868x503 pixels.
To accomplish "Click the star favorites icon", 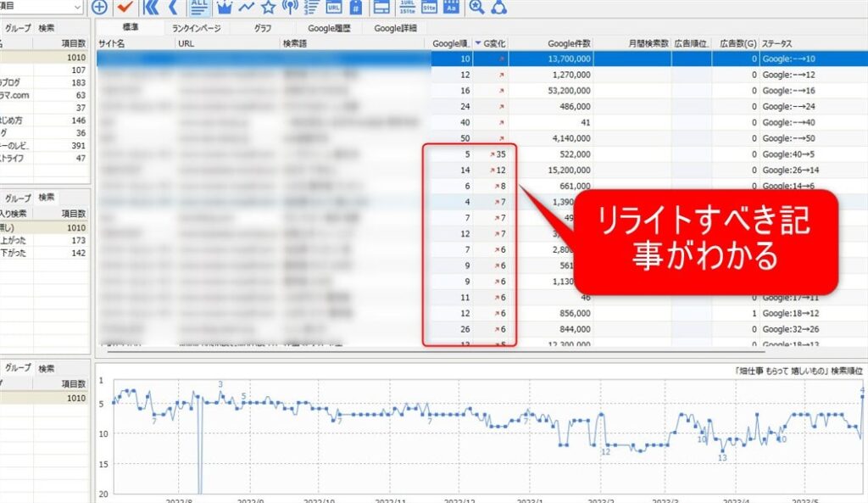I will click(x=269, y=7).
